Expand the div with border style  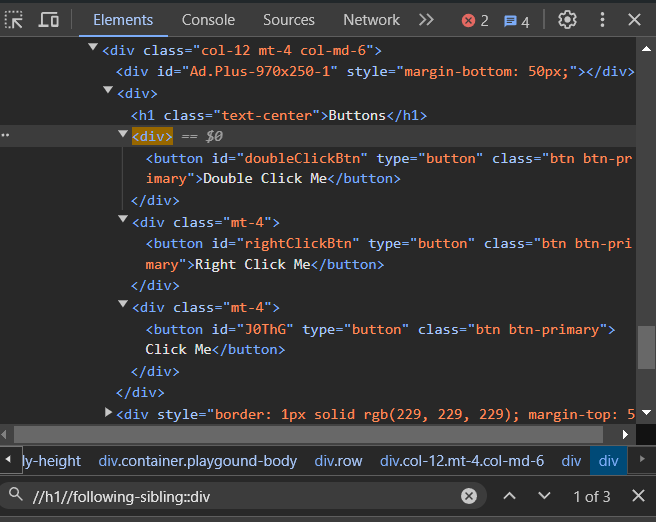pyautogui.click(x=109, y=412)
